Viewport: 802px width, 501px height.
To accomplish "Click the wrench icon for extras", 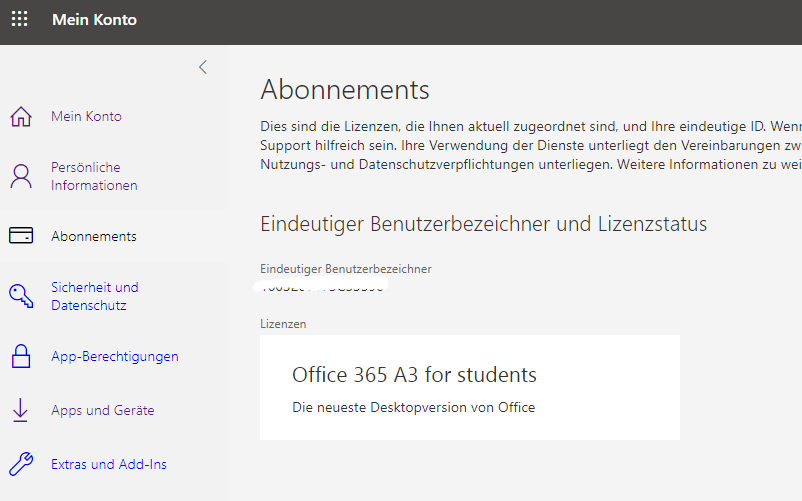I will pos(21,464).
